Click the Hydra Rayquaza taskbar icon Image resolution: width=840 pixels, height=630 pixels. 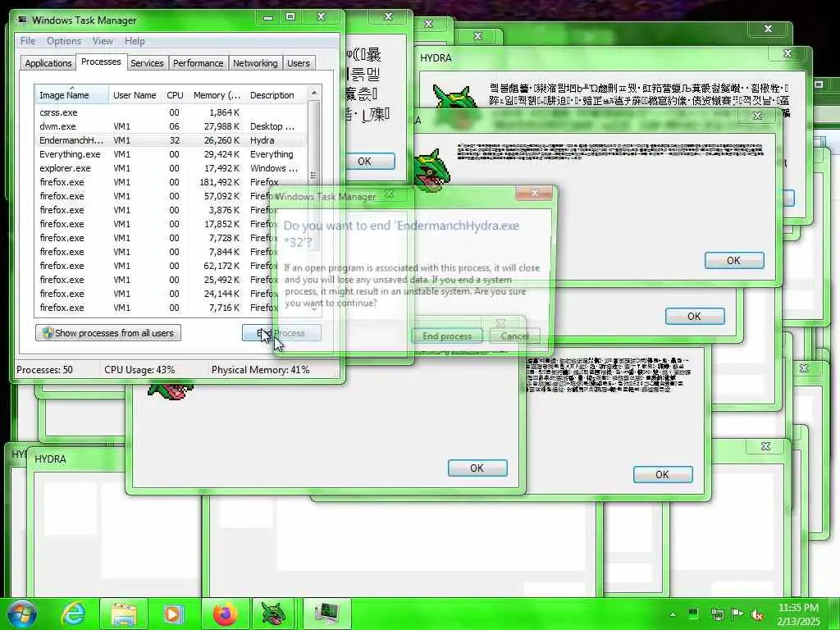273,614
